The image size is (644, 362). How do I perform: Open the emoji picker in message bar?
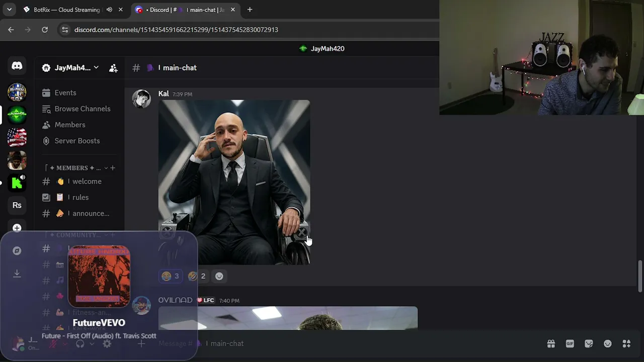(608, 343)
